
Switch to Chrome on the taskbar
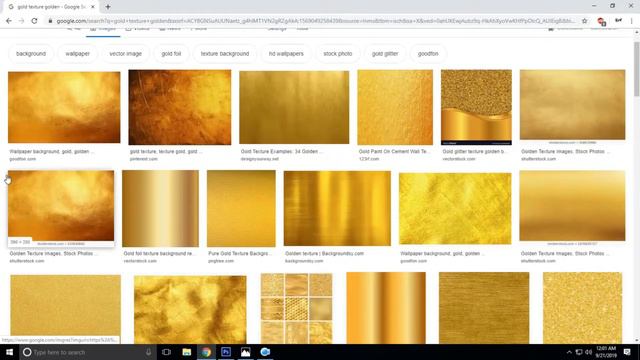pos(206,352)
